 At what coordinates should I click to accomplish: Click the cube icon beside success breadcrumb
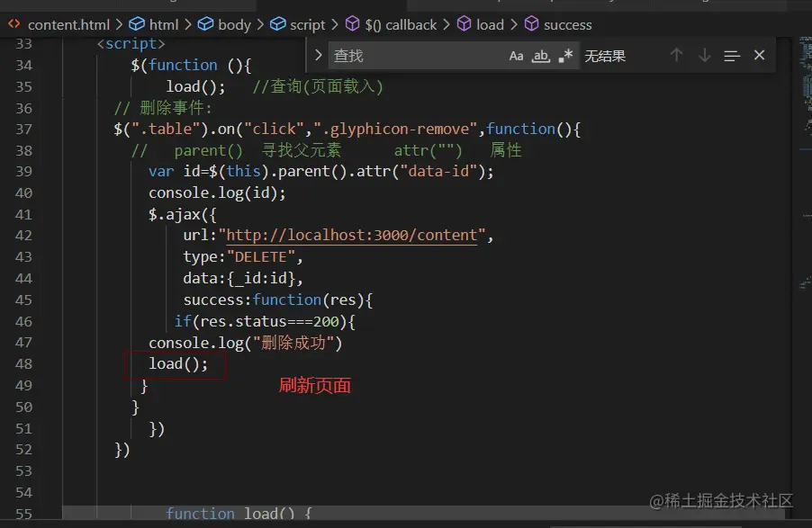tap(532, 23)
